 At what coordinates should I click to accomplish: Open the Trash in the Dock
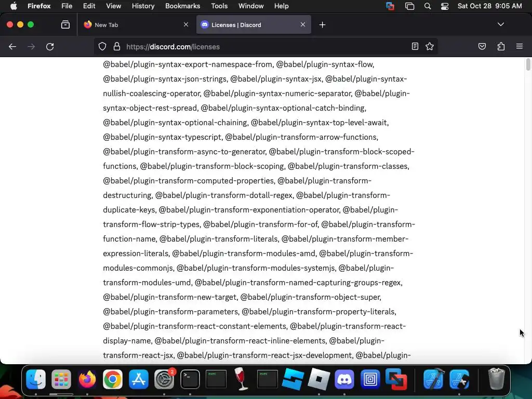496,379
